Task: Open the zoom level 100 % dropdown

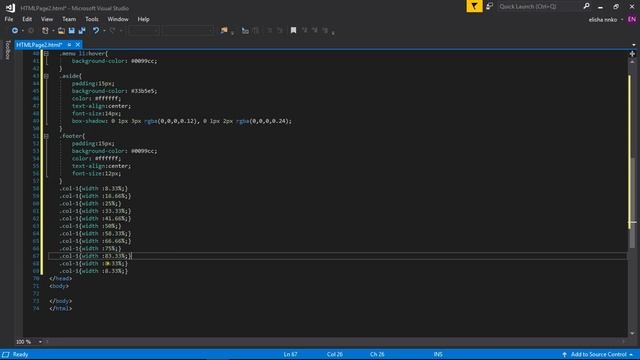Action: tap(40, 342)
